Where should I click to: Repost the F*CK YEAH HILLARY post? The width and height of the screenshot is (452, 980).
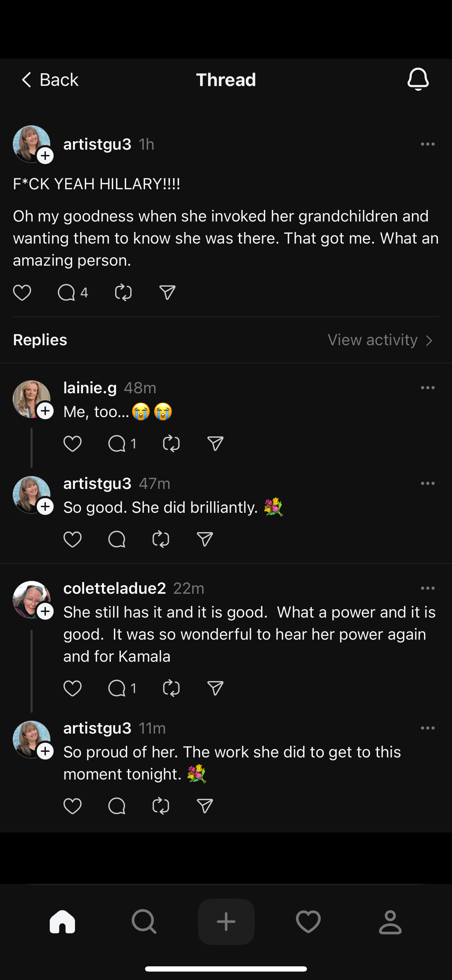(123, 293)
